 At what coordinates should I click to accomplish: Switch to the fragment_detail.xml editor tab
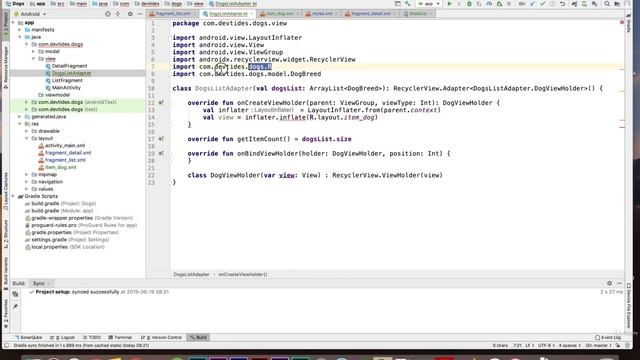pyautogui.click(x=370, y=14)
